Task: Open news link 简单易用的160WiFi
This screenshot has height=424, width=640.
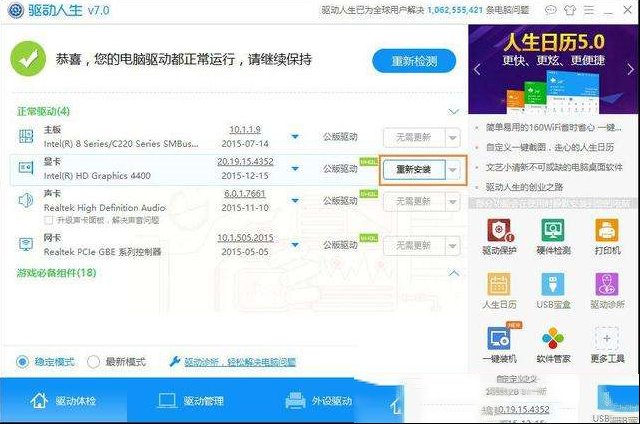Action: point(553,128)
